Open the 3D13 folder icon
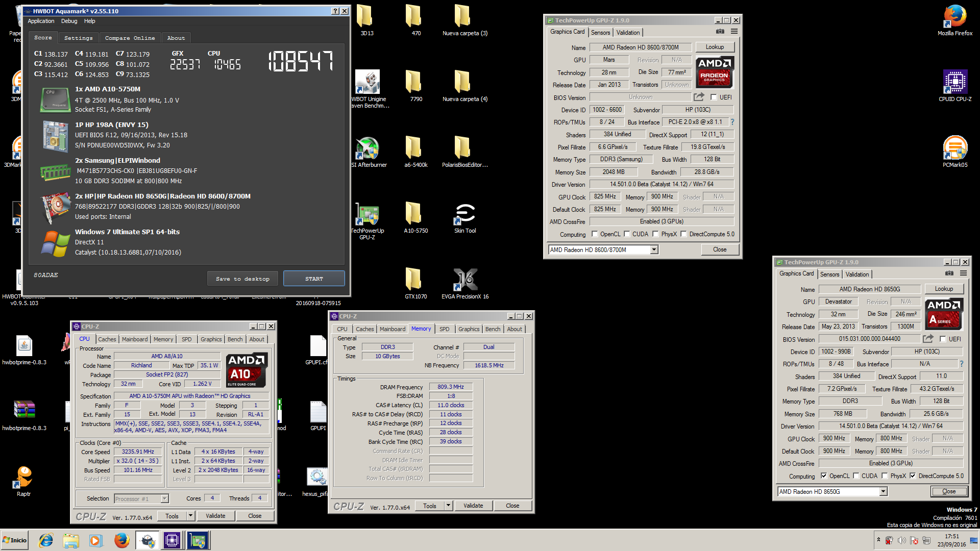980x551 pixels. coord(366,19)
